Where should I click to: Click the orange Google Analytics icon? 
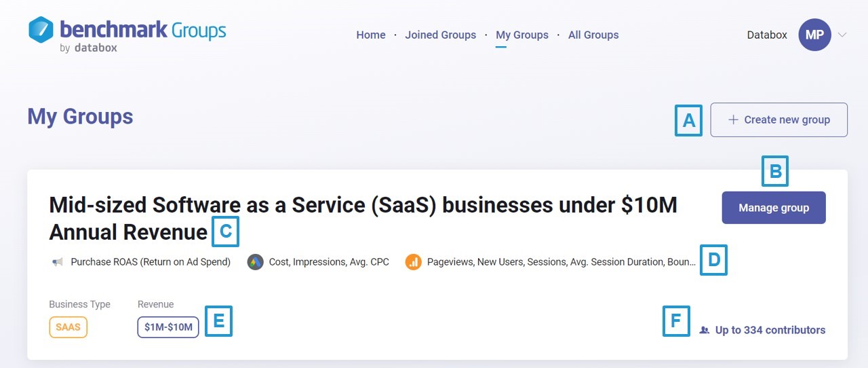tap(413, 262)
